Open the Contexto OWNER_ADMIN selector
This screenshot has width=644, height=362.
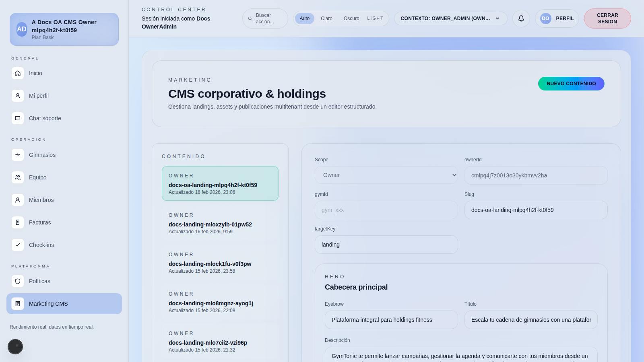pos(450,19)
